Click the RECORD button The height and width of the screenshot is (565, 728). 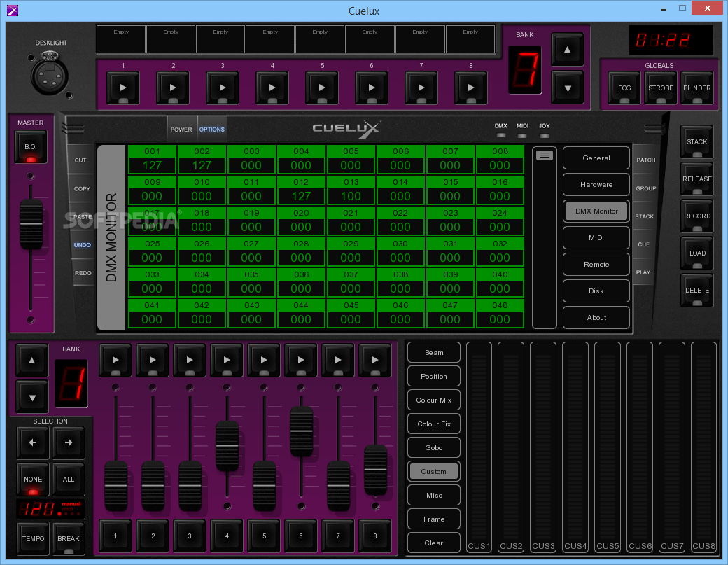click(x=697, y=216)
